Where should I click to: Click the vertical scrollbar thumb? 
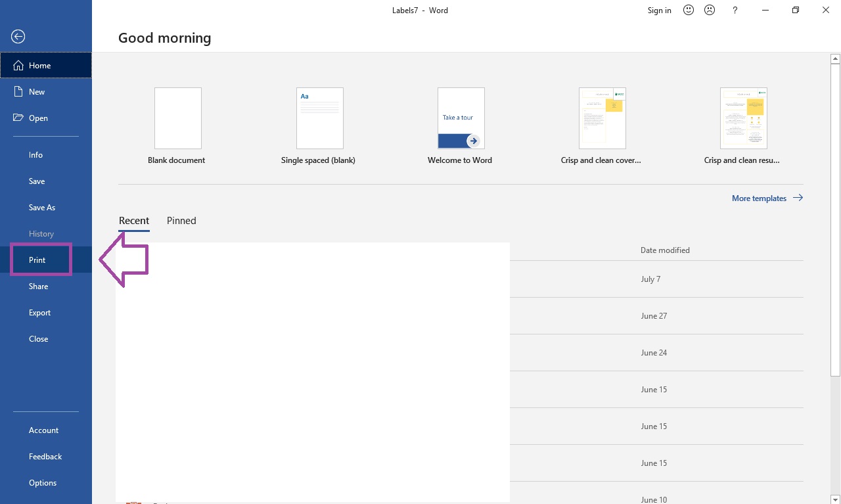pyautogui.click(x=836, y=219)
